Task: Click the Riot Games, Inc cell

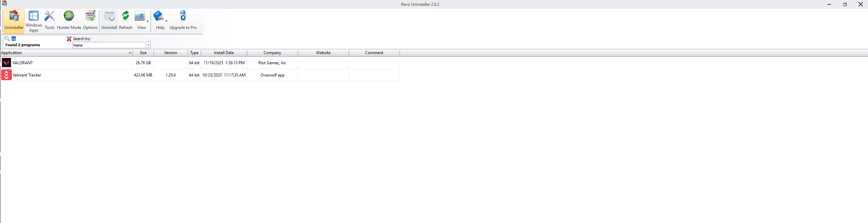Action: pos(272,63)
